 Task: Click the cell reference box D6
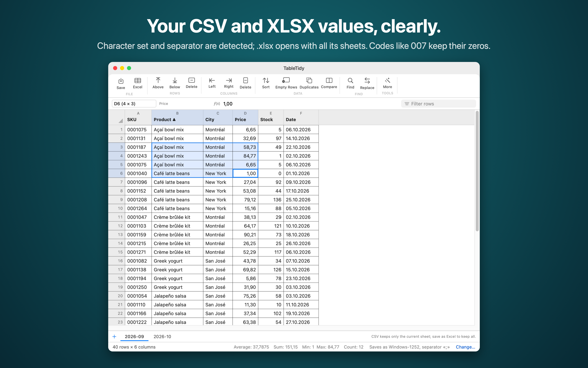pos(134,104)
